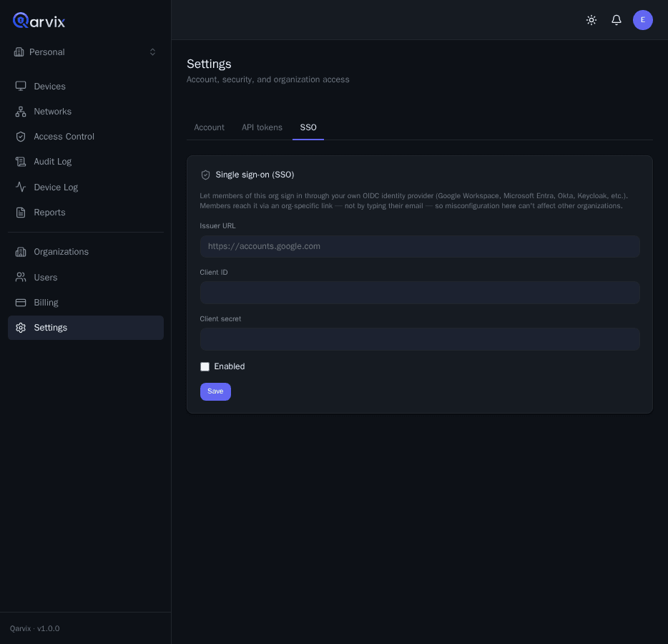Save the SSO configuration
Image resolution: width=668 pixels, height=644 pixels.
point(215,391)
